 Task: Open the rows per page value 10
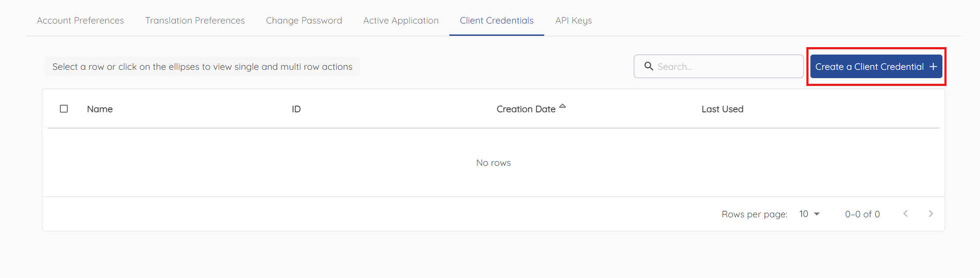pos(803,214)
